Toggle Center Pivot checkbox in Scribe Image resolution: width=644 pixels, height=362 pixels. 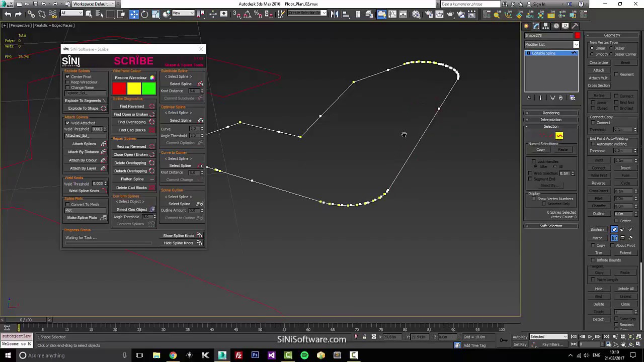pyautogui.click(x=67, y=77)
